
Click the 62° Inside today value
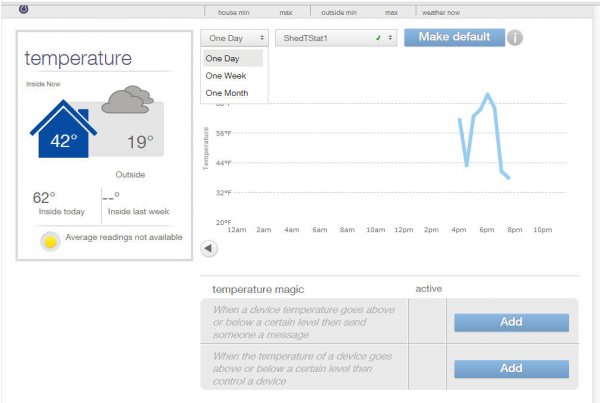tap(44, 198)
